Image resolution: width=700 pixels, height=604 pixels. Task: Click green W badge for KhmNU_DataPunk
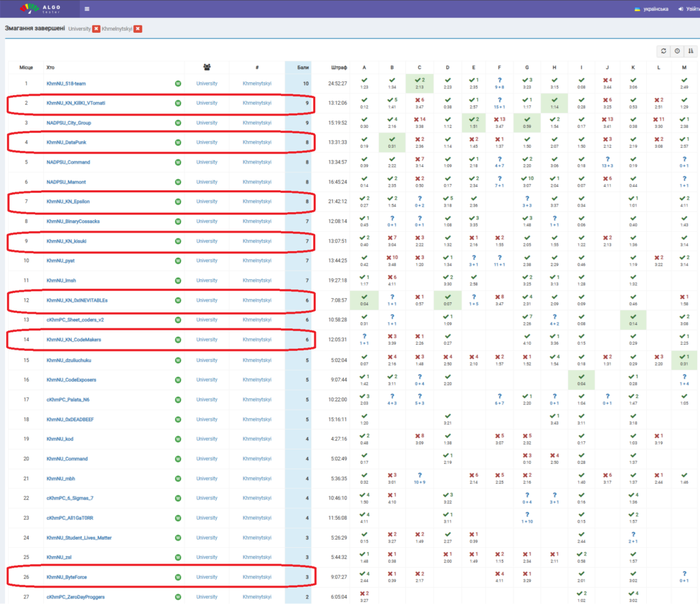point(178,142)
